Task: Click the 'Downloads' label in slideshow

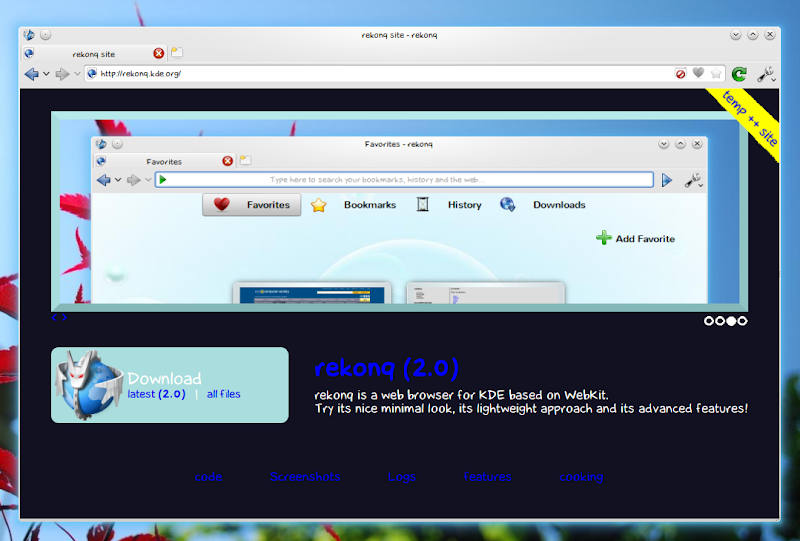Action: tap(559, 205)
